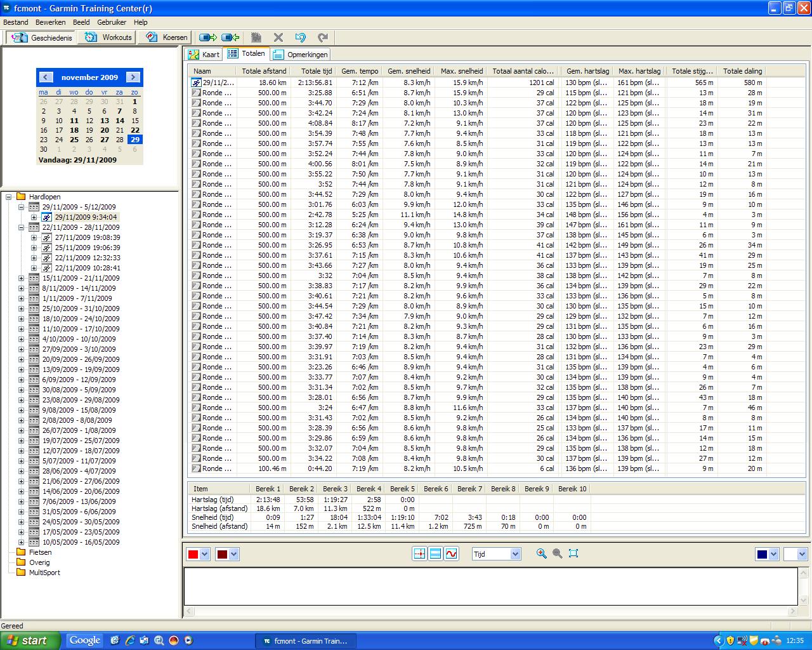
Task: Toggle the crosshair grid graph icon
Action: click(419, 554)
